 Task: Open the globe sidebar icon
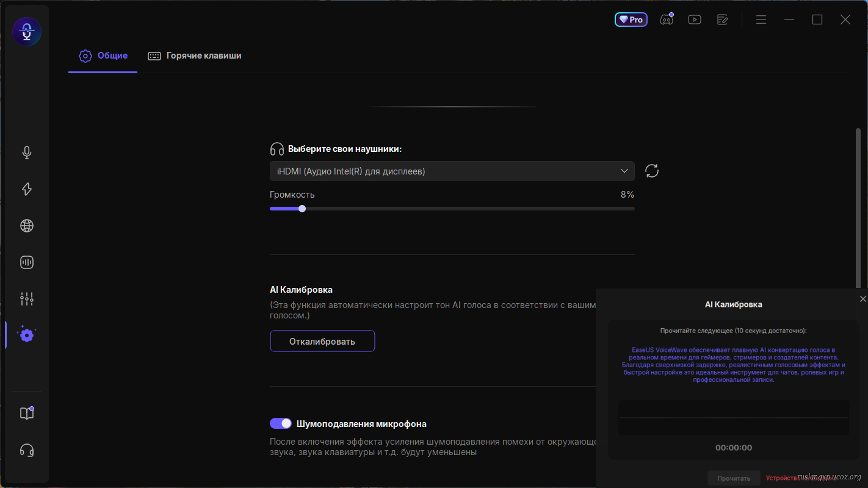[x=27, y=226]
